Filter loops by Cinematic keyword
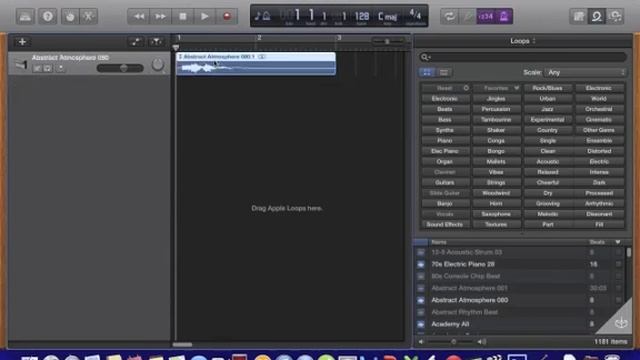640x360 pixels. click(599, 120)
